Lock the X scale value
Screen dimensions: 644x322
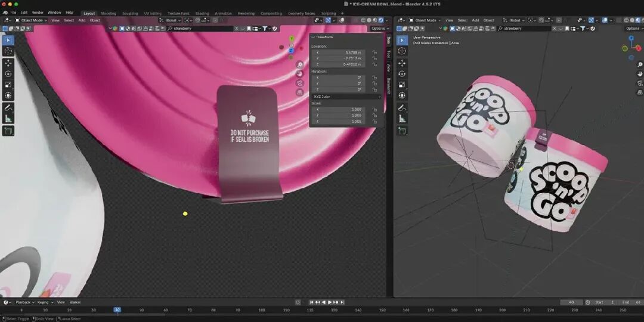[374, 110]
